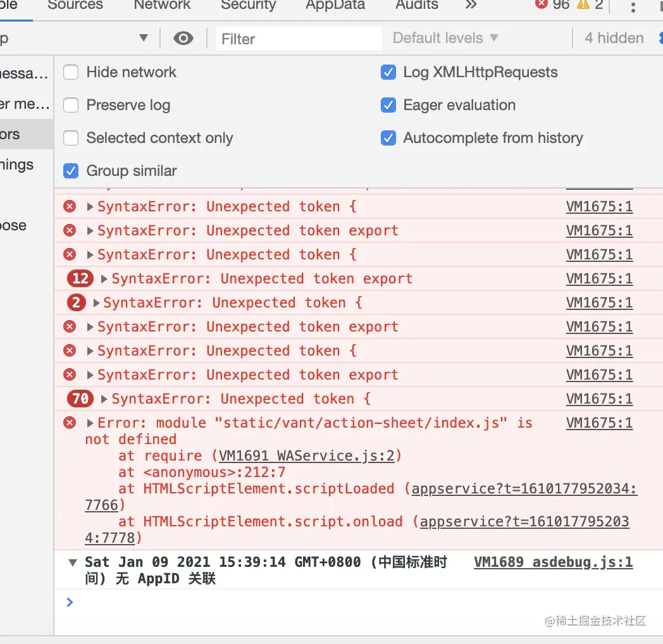The image size is (663, 644).
Task: Collapse the Sat Jan 09 log entry
Action: point(73,562)
